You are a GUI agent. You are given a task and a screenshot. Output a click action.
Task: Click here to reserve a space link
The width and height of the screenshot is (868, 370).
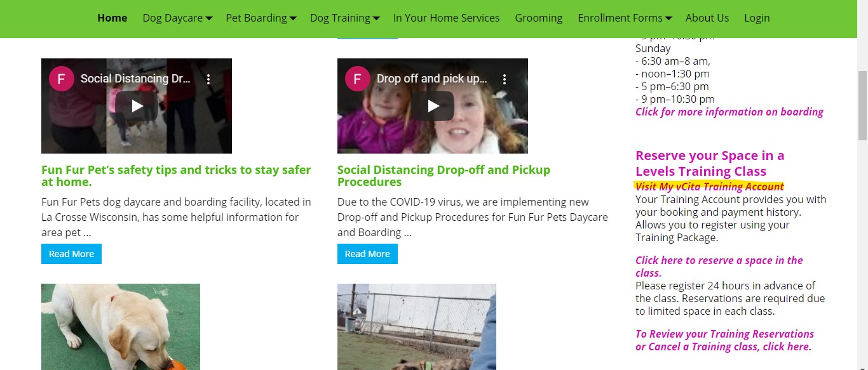click(719, 267)
